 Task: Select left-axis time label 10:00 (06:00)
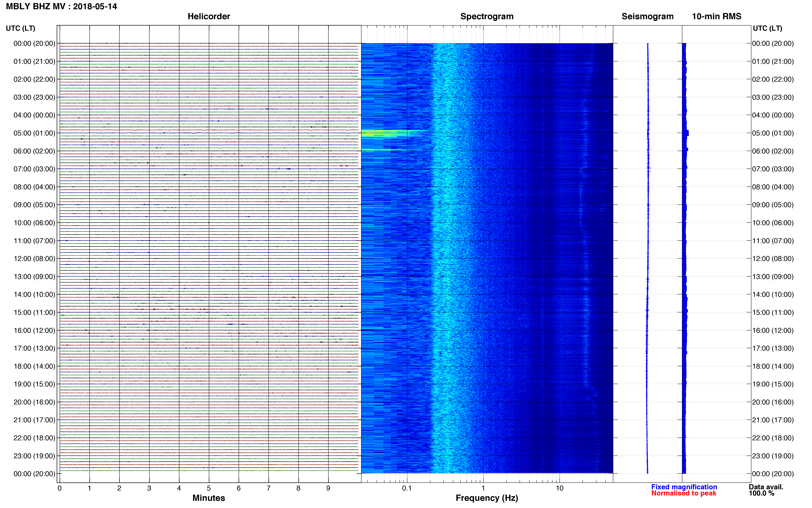(x=34, y=223)
